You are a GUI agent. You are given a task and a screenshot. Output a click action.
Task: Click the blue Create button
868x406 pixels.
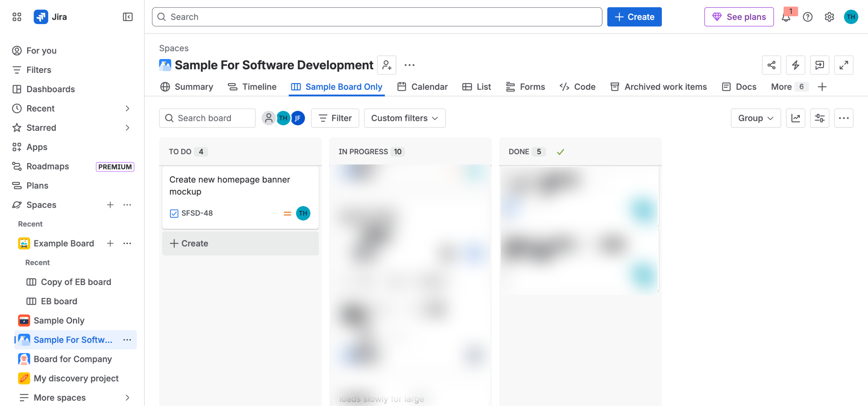634,17
